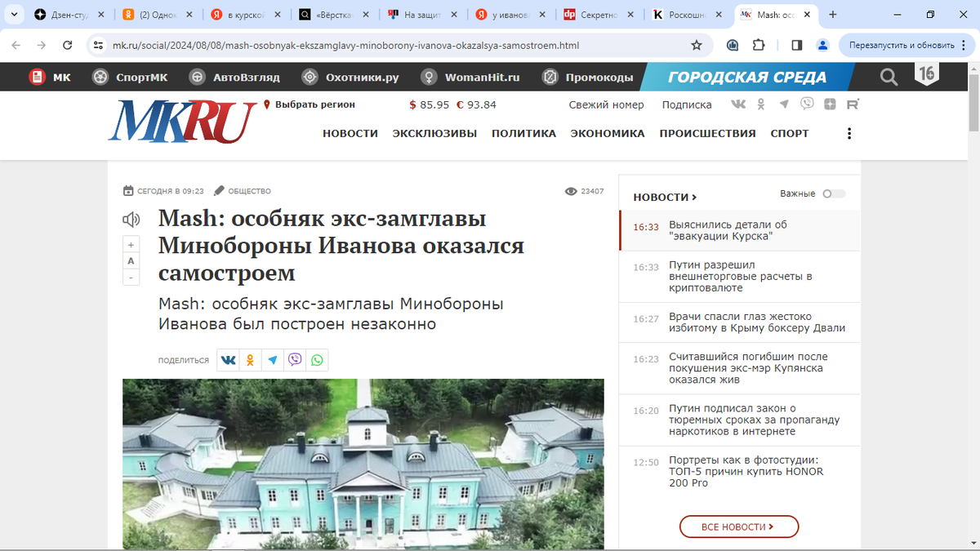Open the VK social icon in the header
Viewport: 980px width, 551px height.
738,104
